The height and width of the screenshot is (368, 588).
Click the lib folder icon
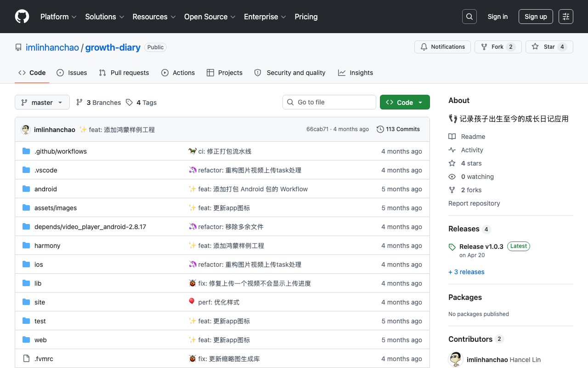(x=26, y=283)
